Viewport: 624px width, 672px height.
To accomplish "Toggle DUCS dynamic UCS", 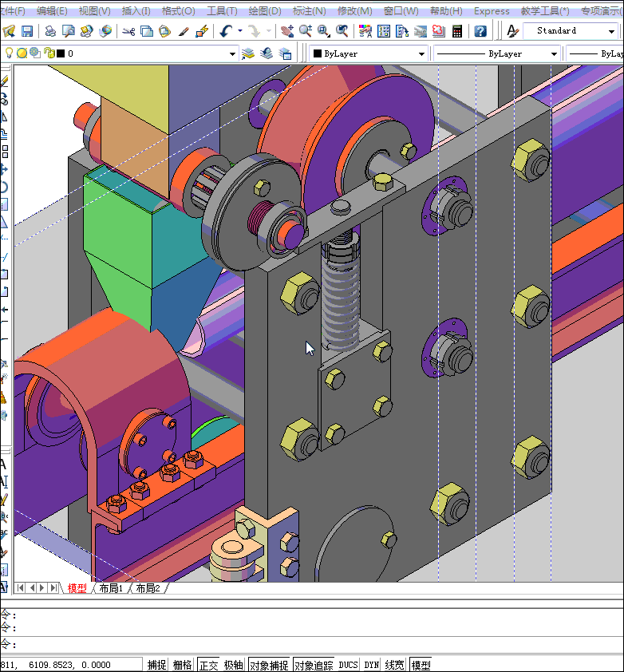I will (348, 665).
